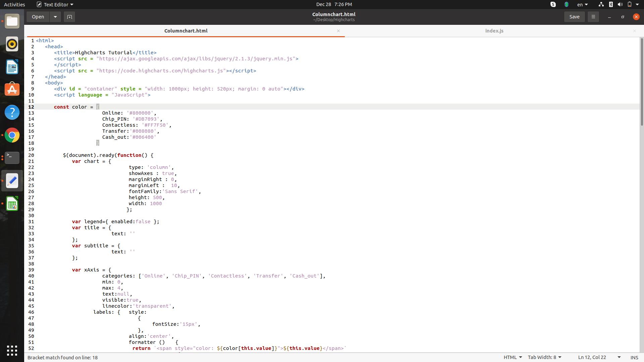644x362 pixels.
Task: Open the en input language menu
Action: tap(583, 4)
